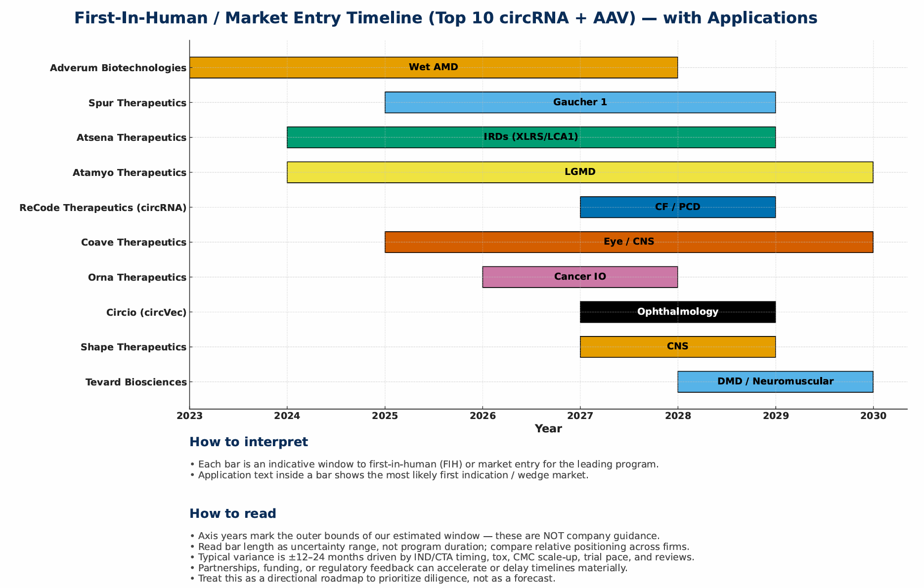The image size is (924, 588).
Task: Click the Year axis title
Action: [548, 428]
